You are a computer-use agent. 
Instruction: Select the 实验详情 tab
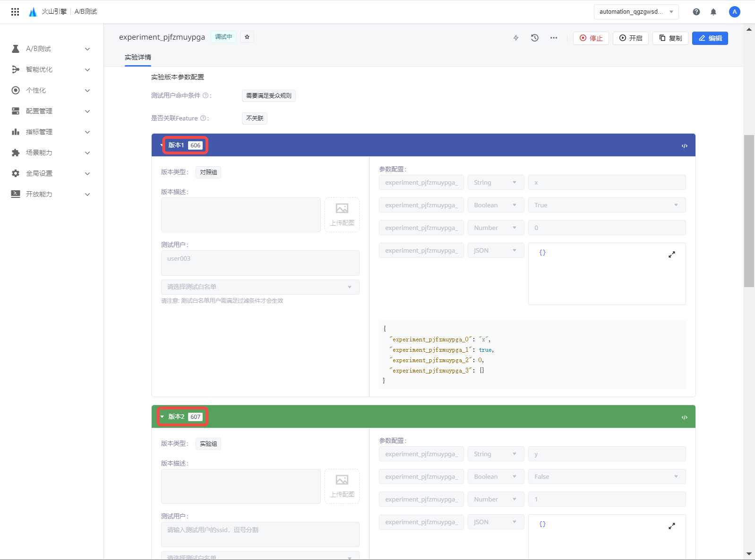[x=138, y=58]
